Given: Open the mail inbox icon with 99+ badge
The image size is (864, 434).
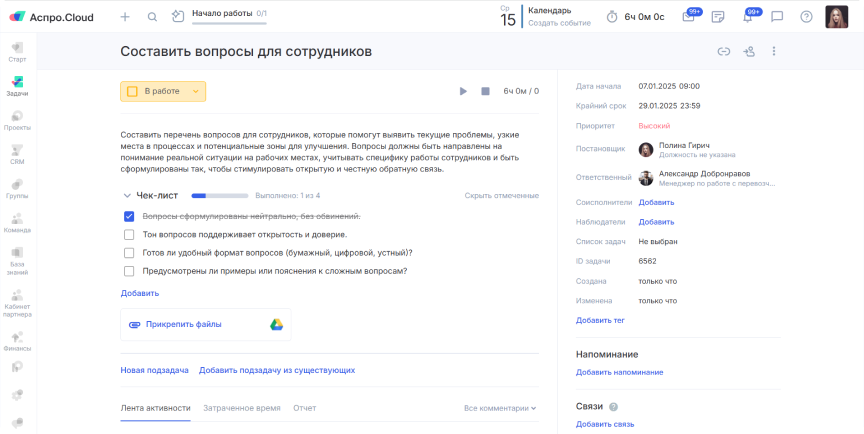Looking at the screenshot, I should 689,17.
